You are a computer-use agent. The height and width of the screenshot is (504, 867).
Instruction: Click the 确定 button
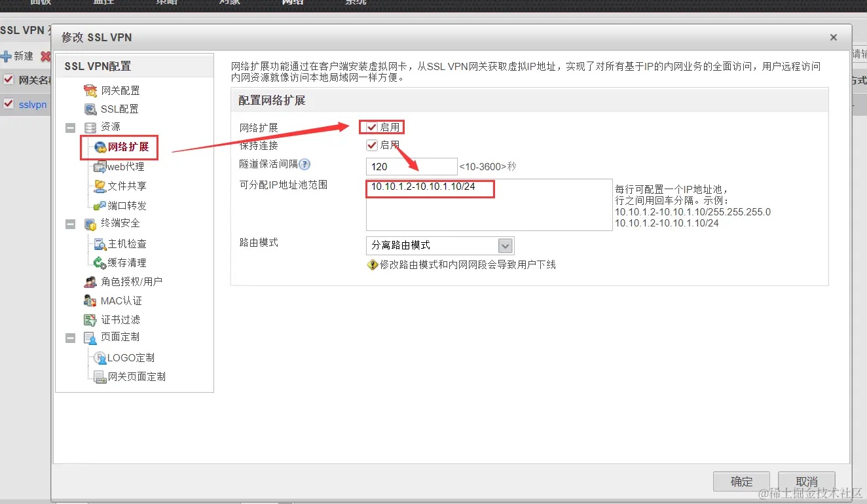[741, 482]
